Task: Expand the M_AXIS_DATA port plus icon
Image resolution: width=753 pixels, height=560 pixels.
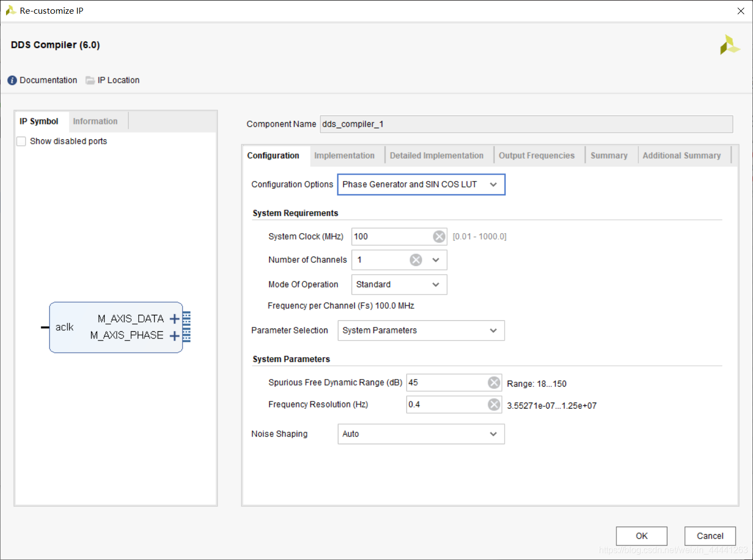Action: coord(174,319)
